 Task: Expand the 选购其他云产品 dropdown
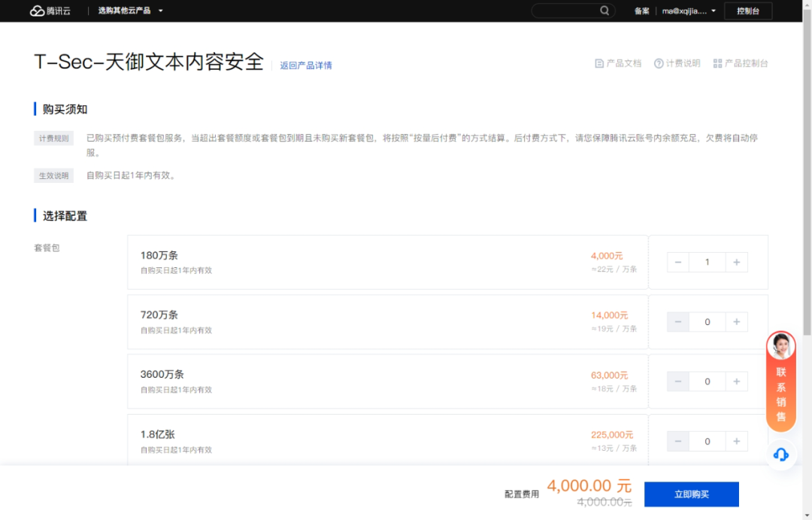click(131, 11)
